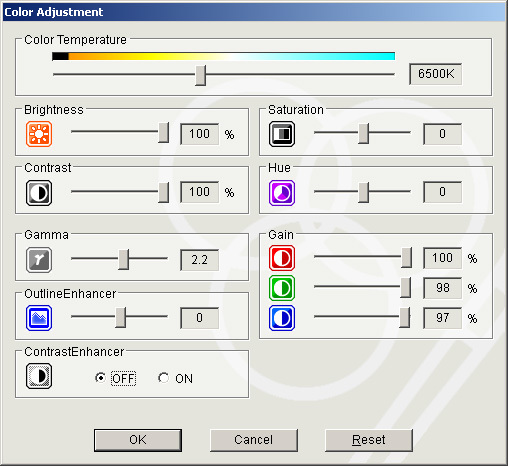Viewport: 508px width, 466px height.
Task: Click the gray Gamma icon
Action: 39,260
